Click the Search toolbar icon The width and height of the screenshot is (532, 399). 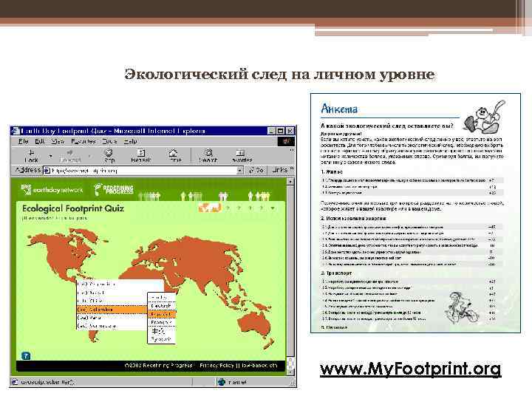click(x=208, y=153)
